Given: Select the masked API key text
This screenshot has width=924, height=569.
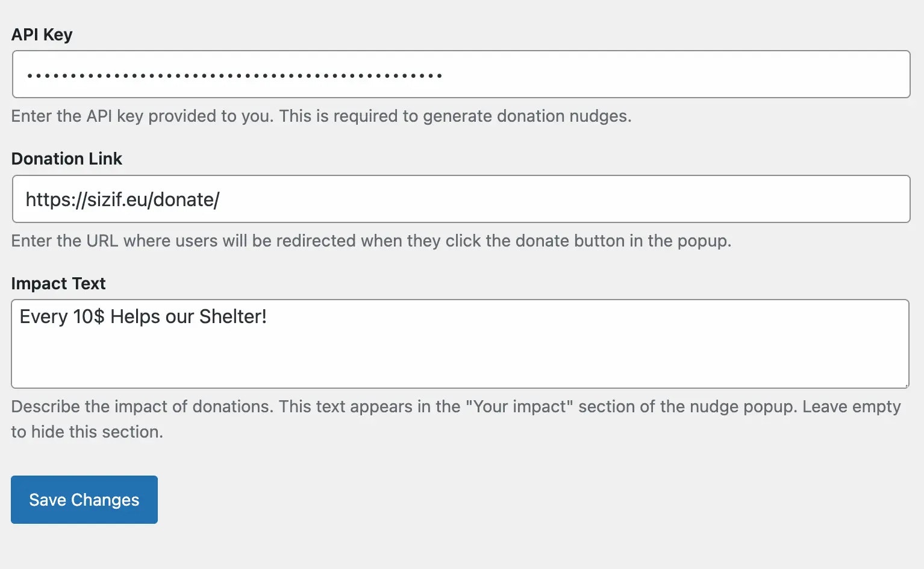Looking at the screenshot, I should coord(234,74).
